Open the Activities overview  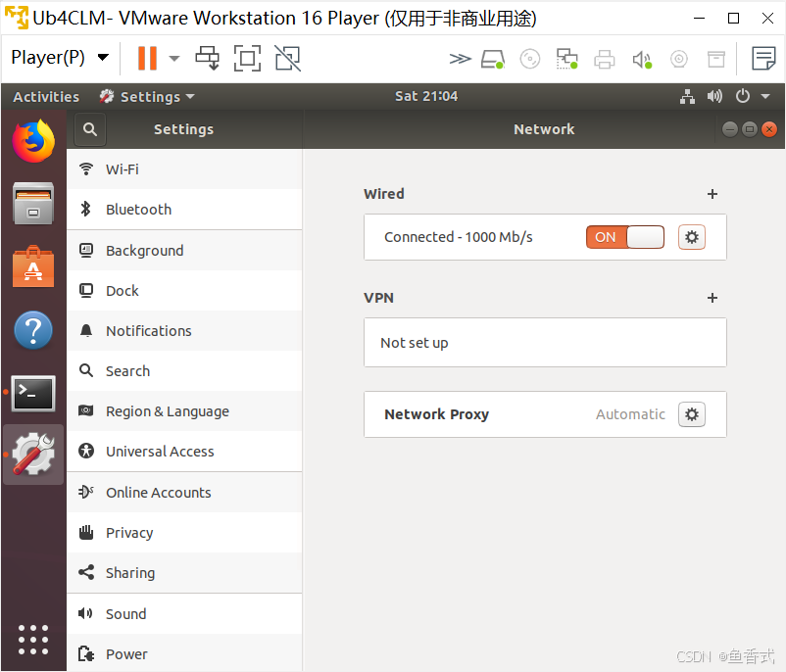(x=46, y=97)
